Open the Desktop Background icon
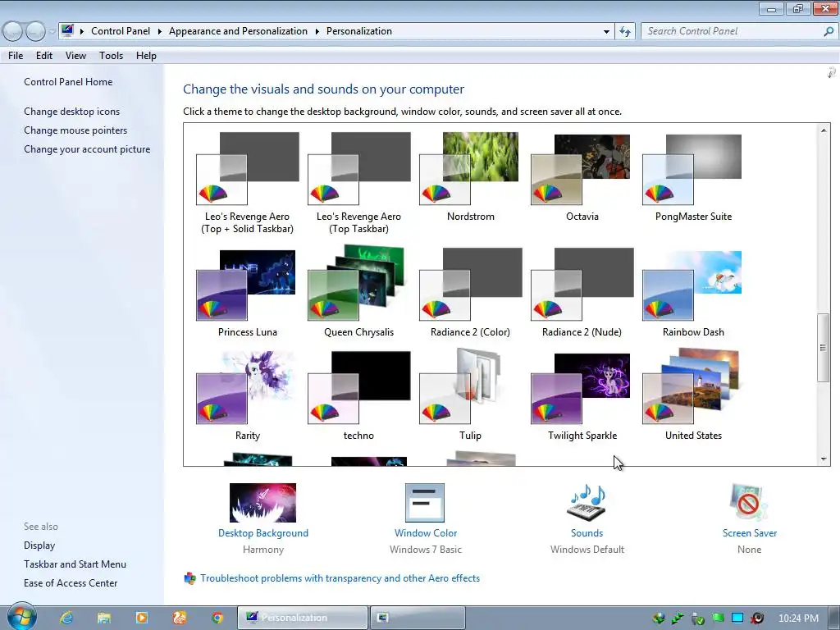The image size is (840, 630). [262, 503]
